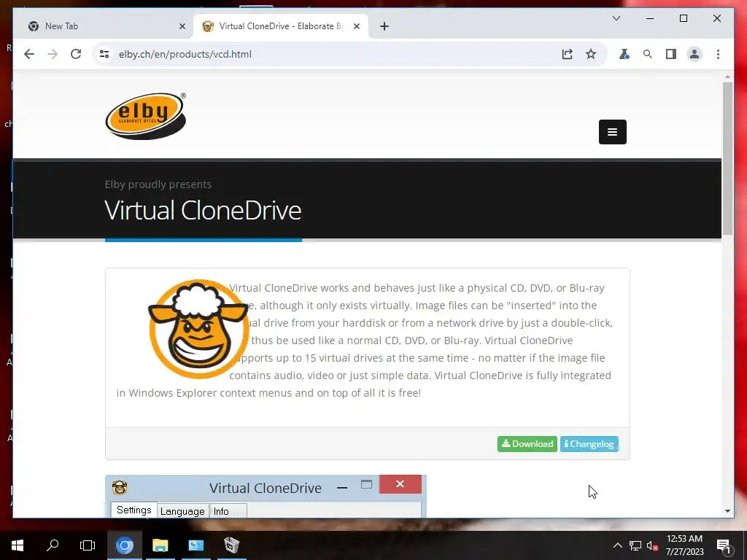
Task: Close the New Tab tab
Action: pyautogui.click(x=182, y=26)
